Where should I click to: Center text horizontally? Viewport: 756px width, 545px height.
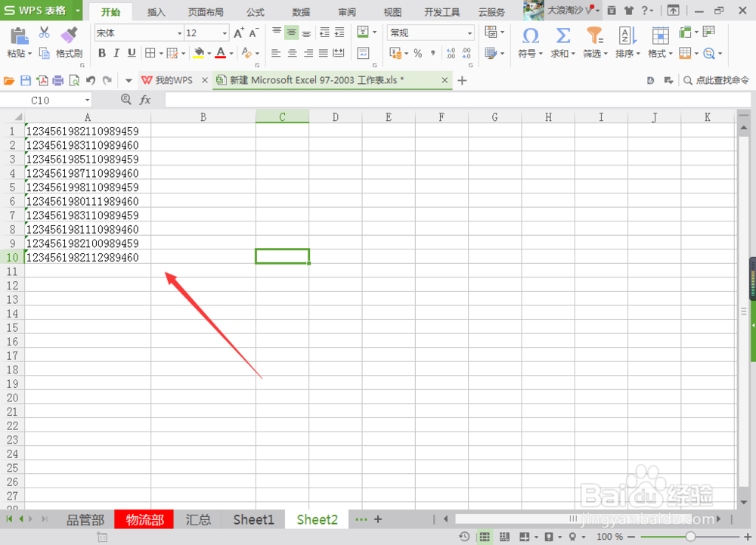(x=292, y=53)
